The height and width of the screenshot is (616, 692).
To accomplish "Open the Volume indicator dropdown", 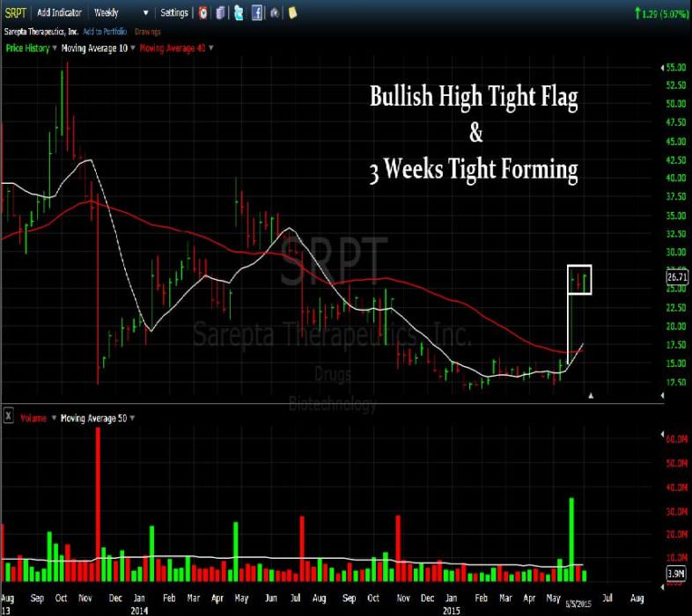I will [x=54, y=418].
